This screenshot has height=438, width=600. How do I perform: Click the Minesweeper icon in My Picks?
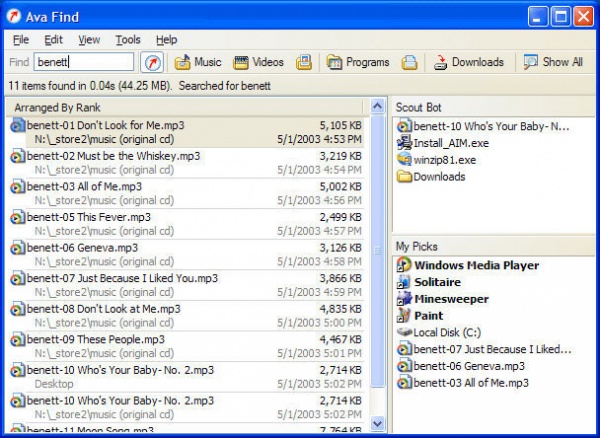pos(404,299)
